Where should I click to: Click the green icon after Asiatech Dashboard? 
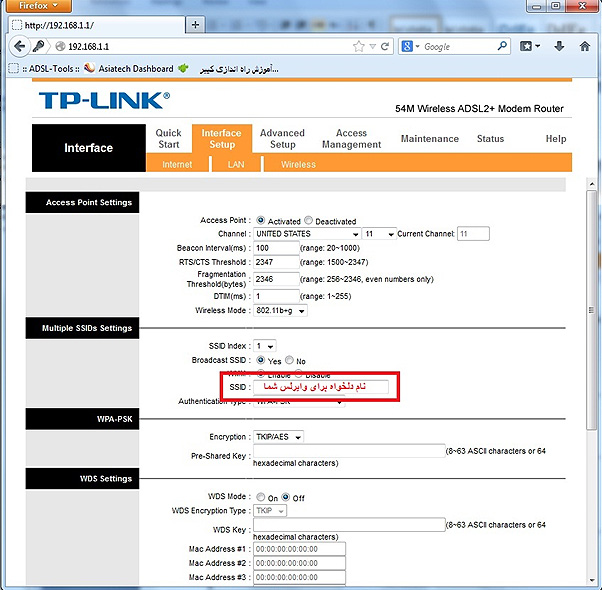tap(184, 68)
